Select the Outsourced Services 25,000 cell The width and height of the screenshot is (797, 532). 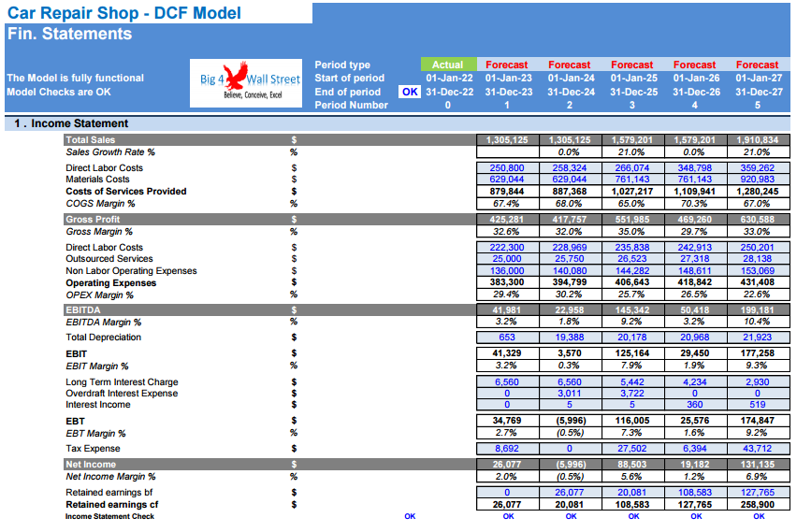point(507,259)
